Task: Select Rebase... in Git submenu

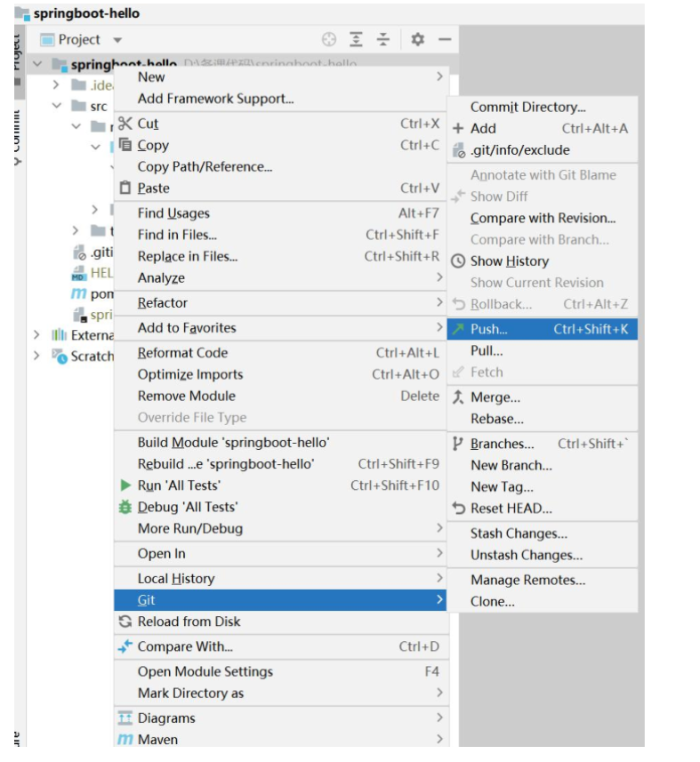Action: tap(542, 419)
